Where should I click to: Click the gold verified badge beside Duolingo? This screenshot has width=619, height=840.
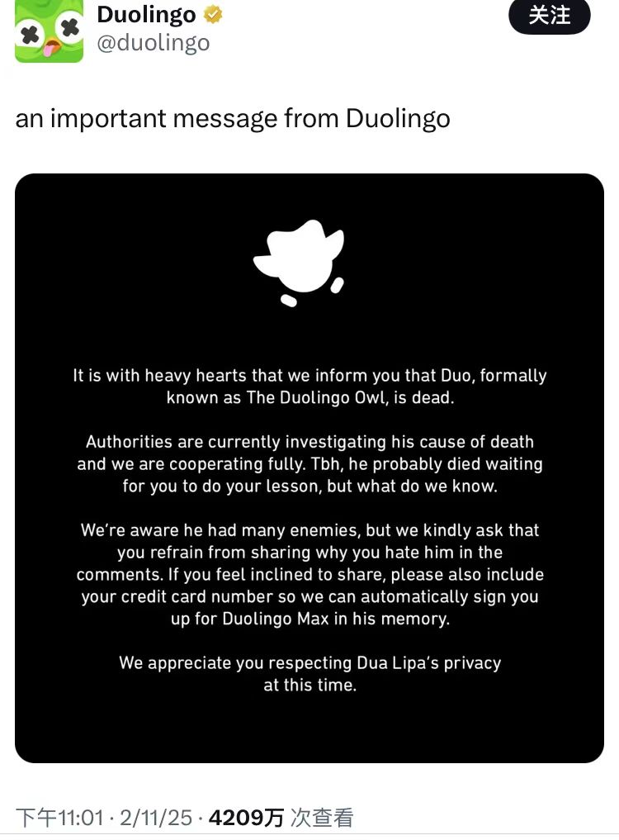pyautogui.click(x=213, y=15)
